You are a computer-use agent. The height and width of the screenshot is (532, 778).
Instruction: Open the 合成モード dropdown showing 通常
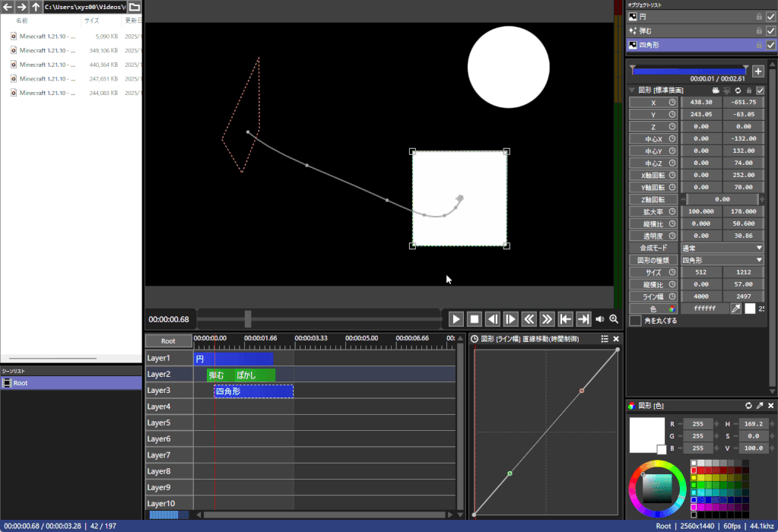coord(721,247)
